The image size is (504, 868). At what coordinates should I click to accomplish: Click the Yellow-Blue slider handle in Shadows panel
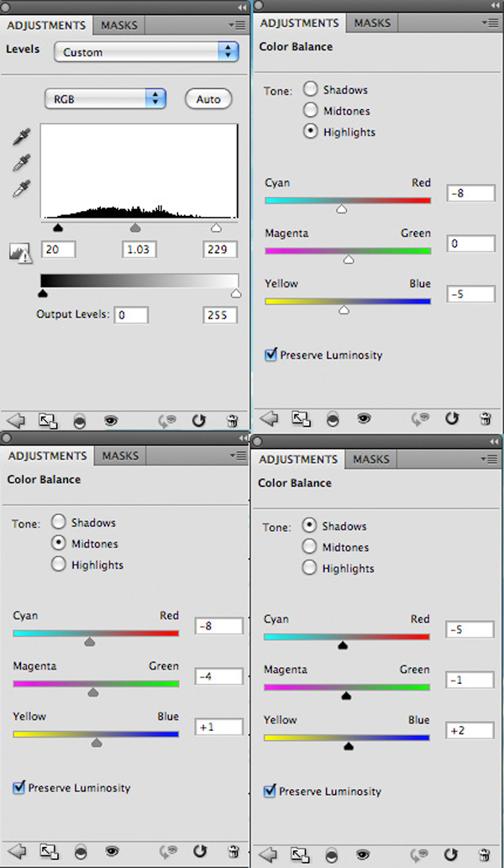348,746
